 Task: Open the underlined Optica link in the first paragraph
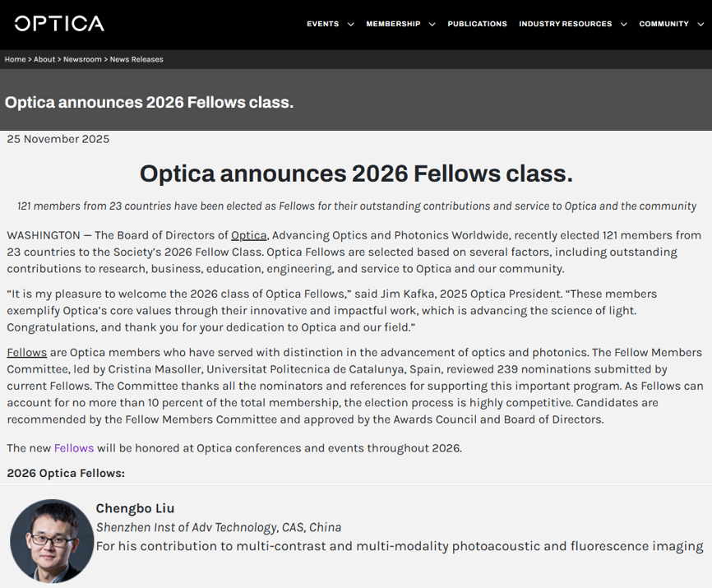[248, 235]
